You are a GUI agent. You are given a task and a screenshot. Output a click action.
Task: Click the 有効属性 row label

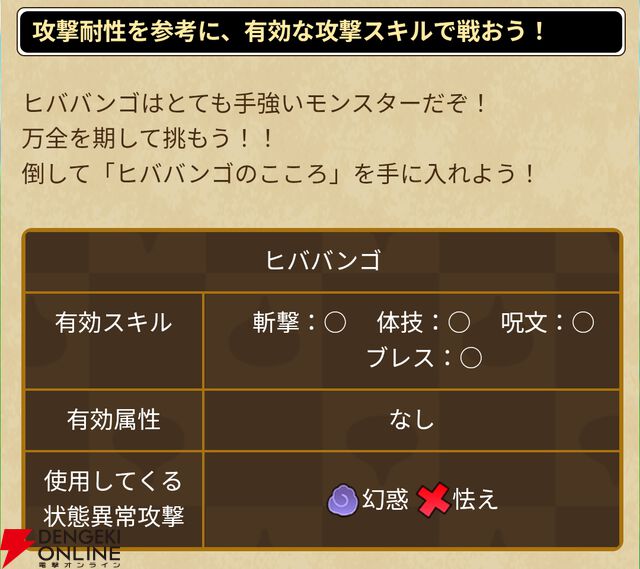113,419
